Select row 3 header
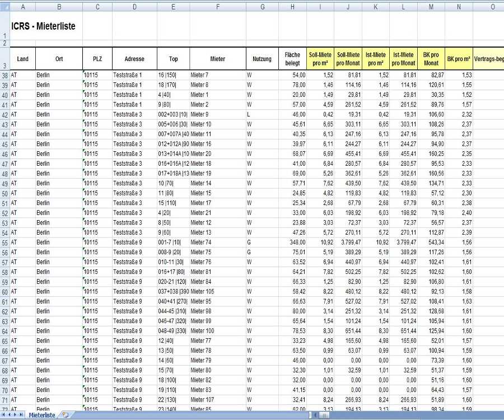 coord(5,58)
